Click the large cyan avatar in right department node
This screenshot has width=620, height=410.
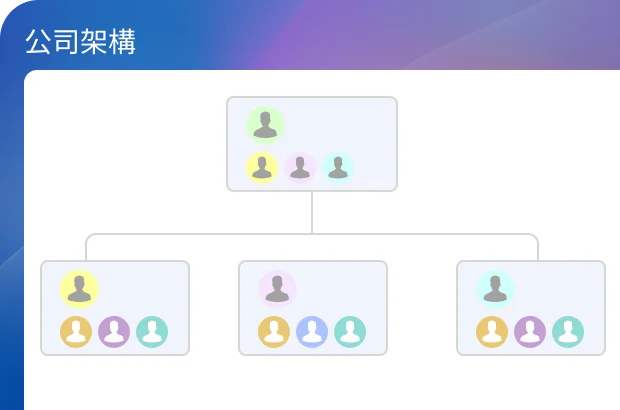(x=495, y=289)
